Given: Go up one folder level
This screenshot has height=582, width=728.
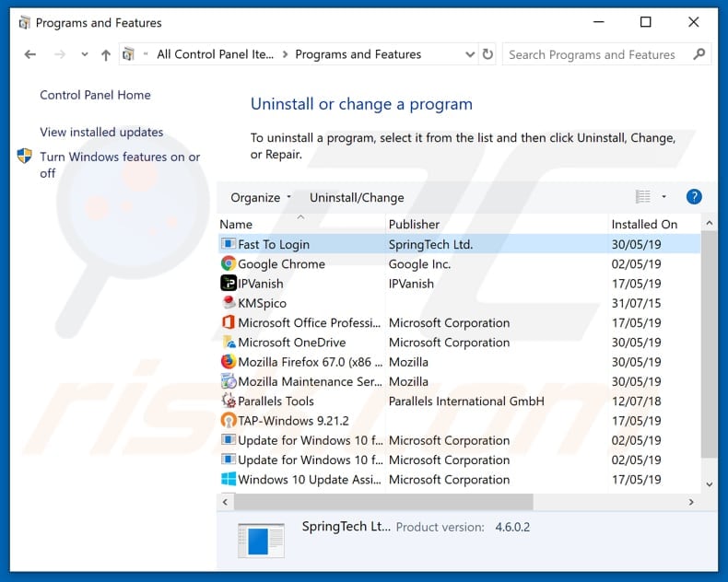Looking at the screenshot, I should point(106,55).
